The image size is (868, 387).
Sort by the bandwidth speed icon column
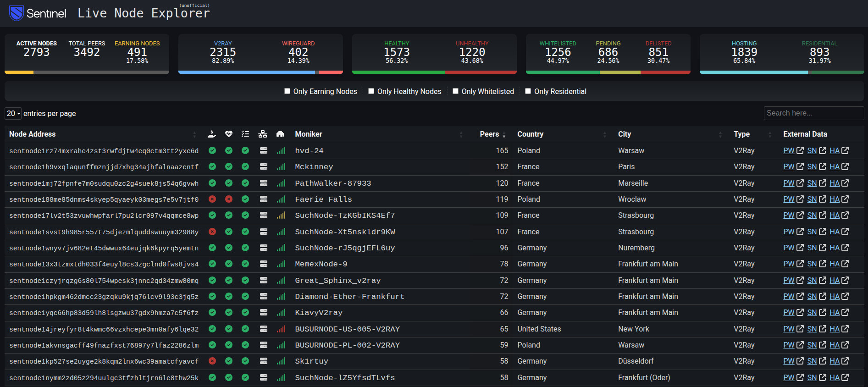coord(280,134)
